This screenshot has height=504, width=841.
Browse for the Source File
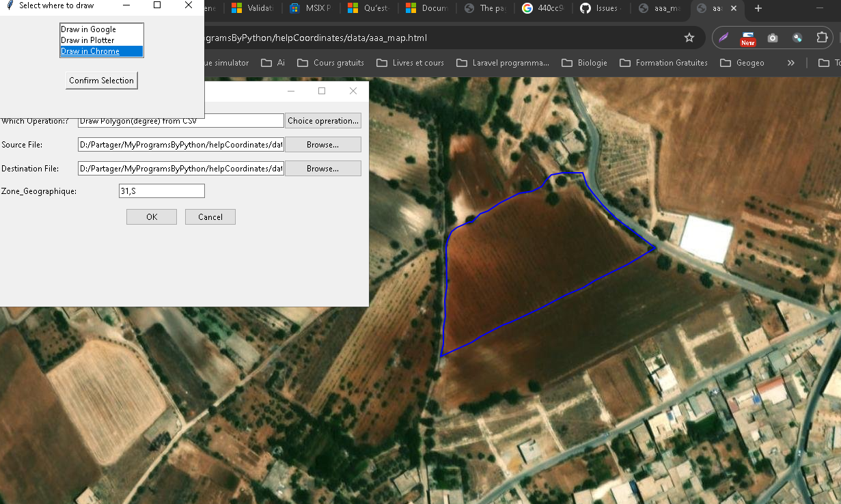click(x=322, y=145)
